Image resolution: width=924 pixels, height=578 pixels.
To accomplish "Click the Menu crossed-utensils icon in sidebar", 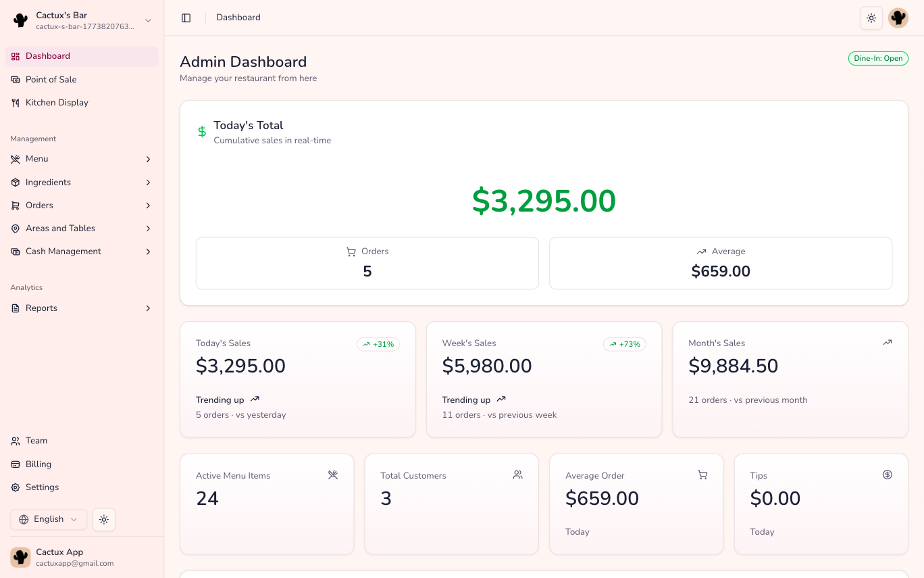I will coord(16,159).
